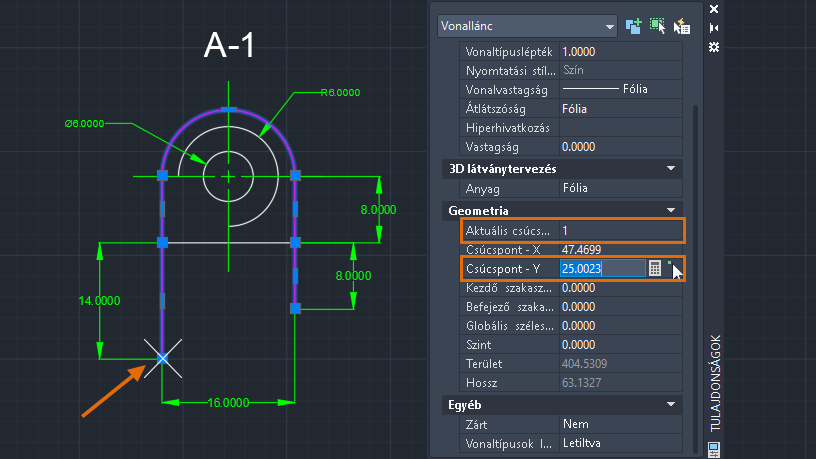Click the upper 8.0000 dimension text
This screenshot has width=816, height=459.
(x=378, y=210)
